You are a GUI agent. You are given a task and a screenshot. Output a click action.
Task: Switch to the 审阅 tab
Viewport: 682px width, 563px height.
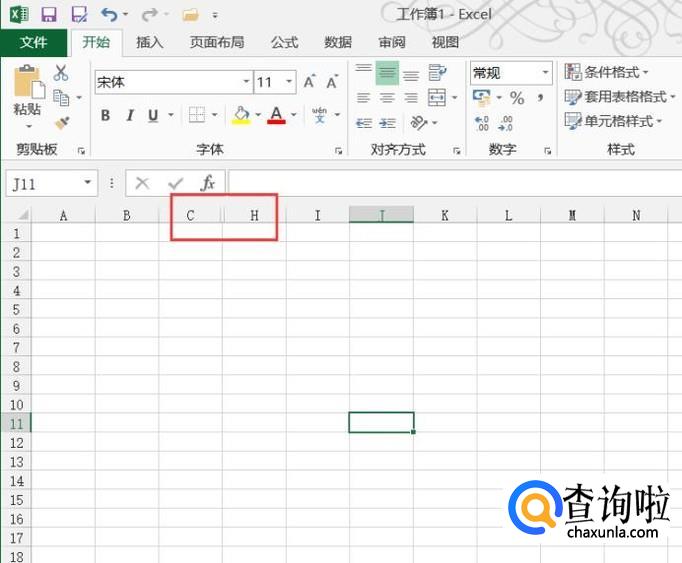[392, 43]
